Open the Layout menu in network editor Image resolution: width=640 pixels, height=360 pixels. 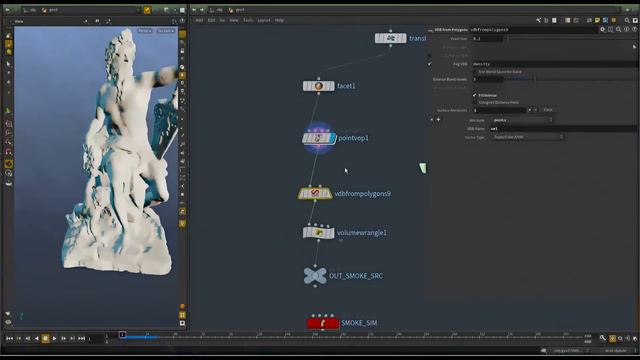click(264, 20)
